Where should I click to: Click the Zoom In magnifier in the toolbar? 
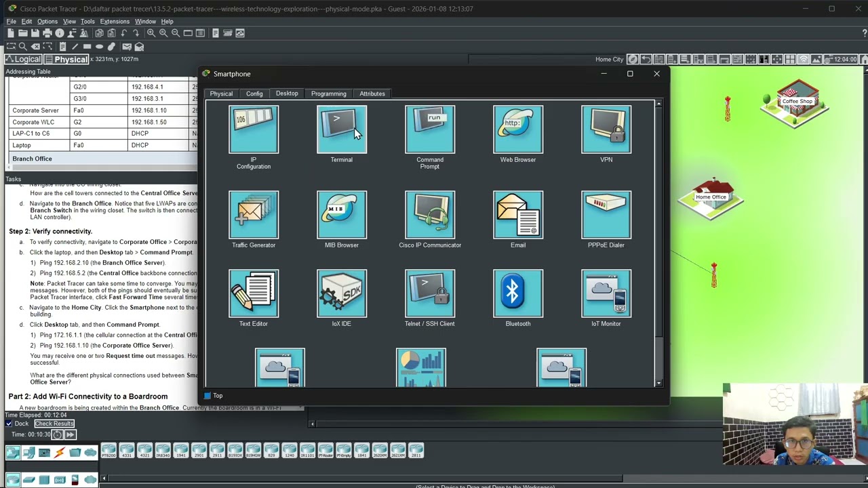click(151, 33)
